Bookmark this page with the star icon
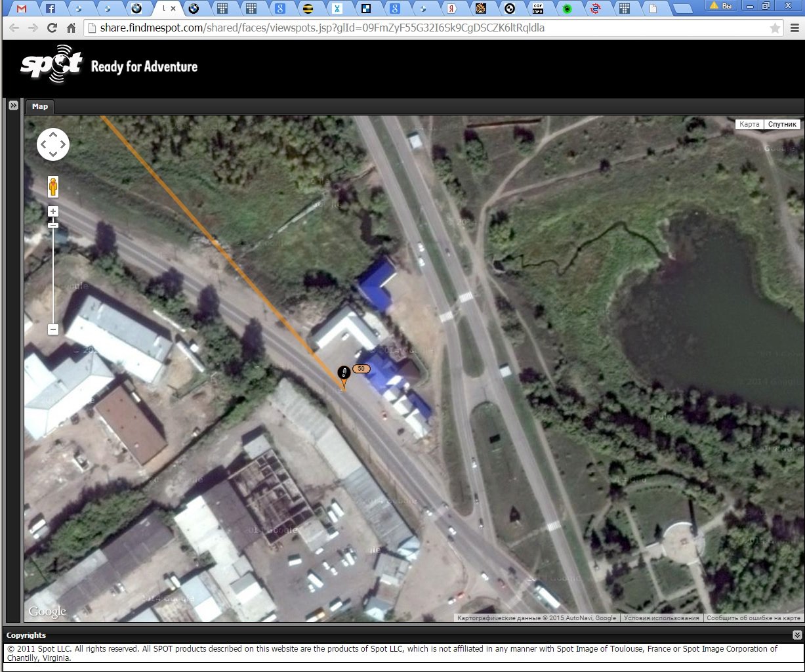This screenshot has width=805, height=672. 775,28
